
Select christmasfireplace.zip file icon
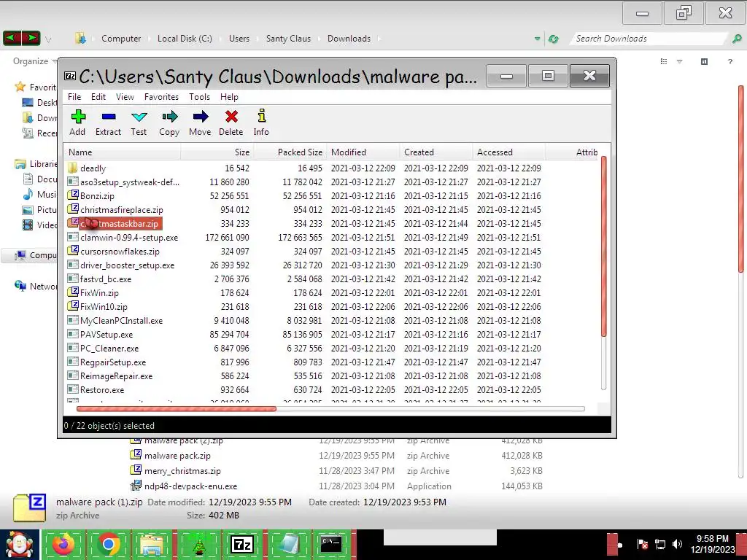(72, 209)
